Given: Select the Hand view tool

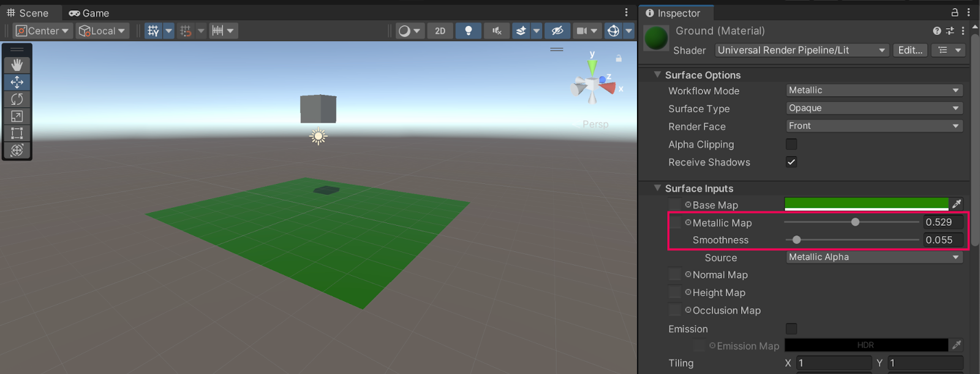Looking at the screenshot, I should pos(17,65).
